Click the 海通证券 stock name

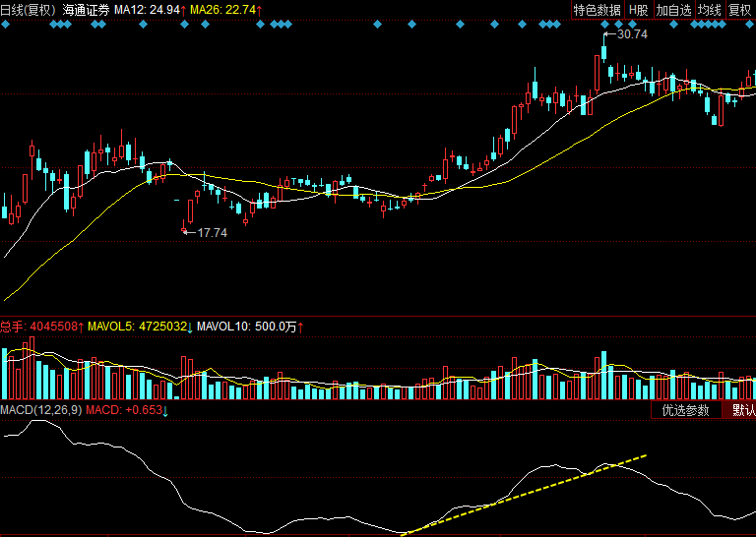pyautogui.click(x=86, y=10)
